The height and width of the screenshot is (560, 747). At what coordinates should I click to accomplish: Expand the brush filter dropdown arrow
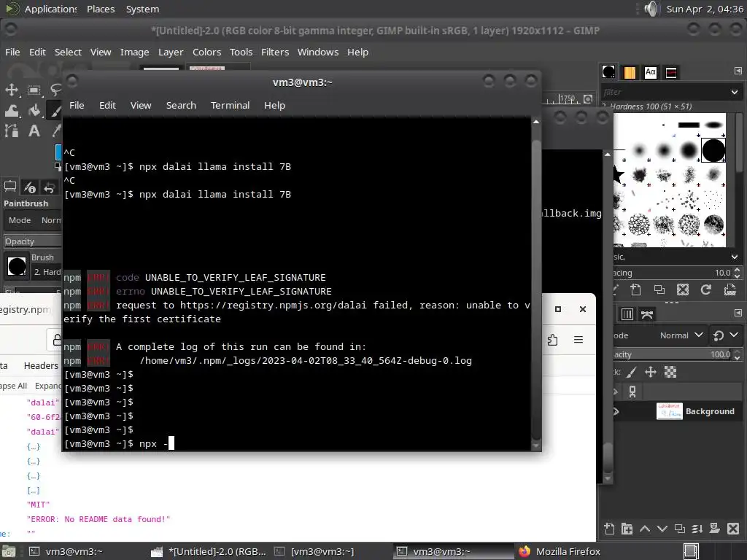pyautogui.click(x=734, y=92)
